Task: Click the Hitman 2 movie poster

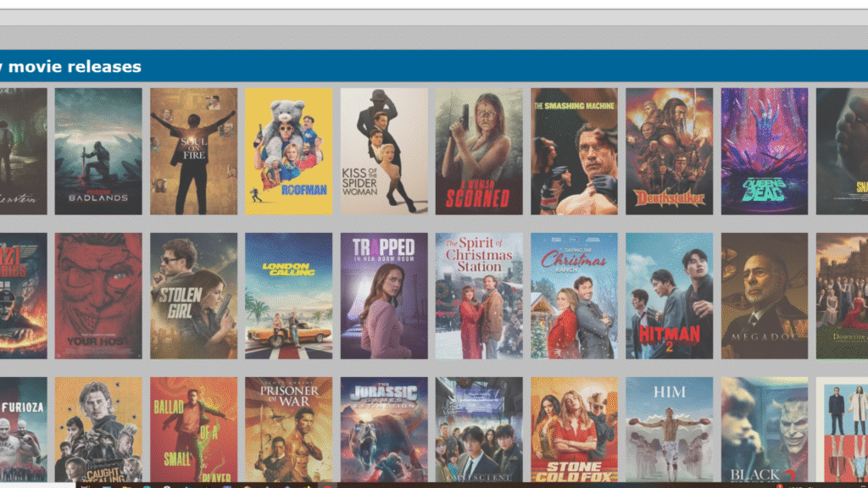Action: pyautogui.click(x=669, y=296)
